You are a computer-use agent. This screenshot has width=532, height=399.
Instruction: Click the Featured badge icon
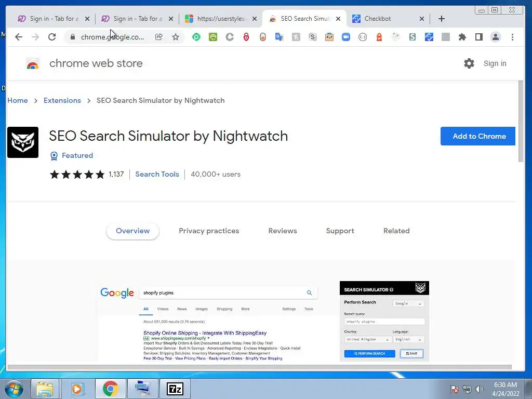point(54,156)
